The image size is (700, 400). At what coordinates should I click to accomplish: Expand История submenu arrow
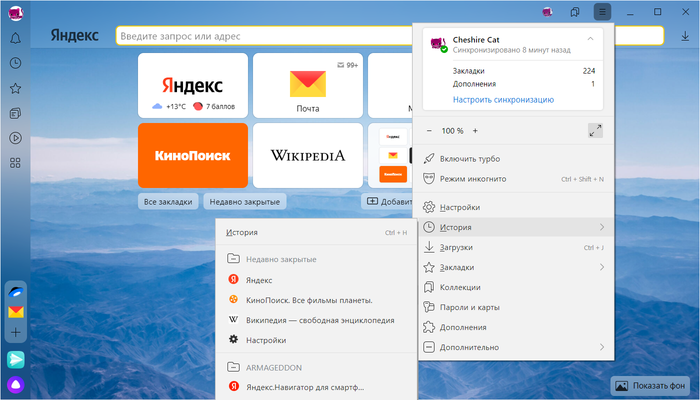(602, 227)
